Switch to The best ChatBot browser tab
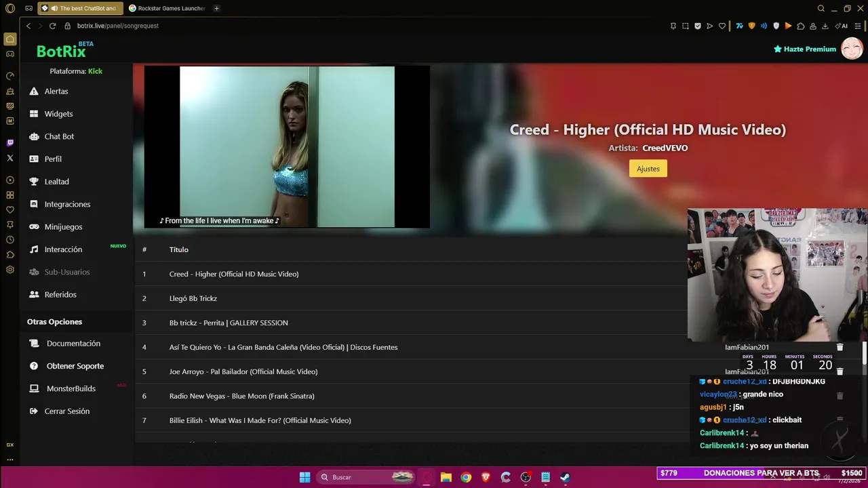 (x=81, y=8)
